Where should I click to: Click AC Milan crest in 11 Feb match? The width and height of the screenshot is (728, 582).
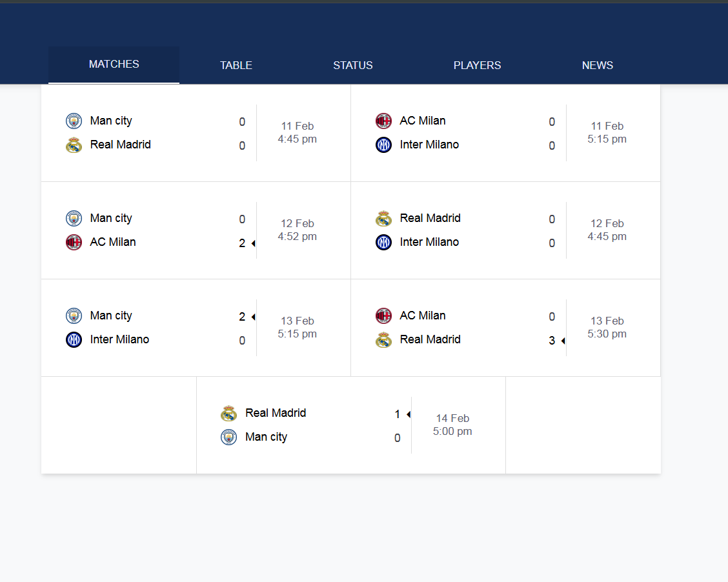point(384,121)
